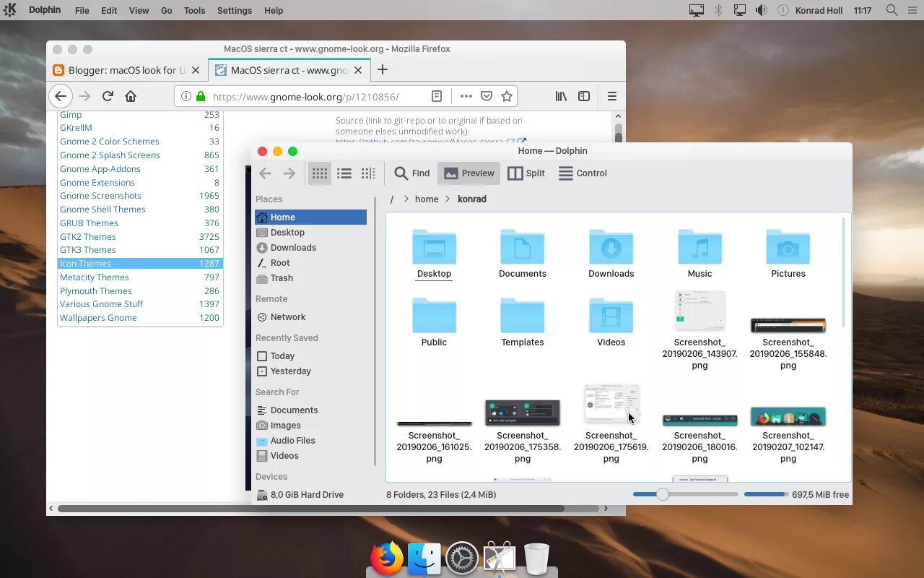This screenshot has width=924, height=578.
Task: Open the Settings menu
Action: pyautogui.click(x=235, y=10)
